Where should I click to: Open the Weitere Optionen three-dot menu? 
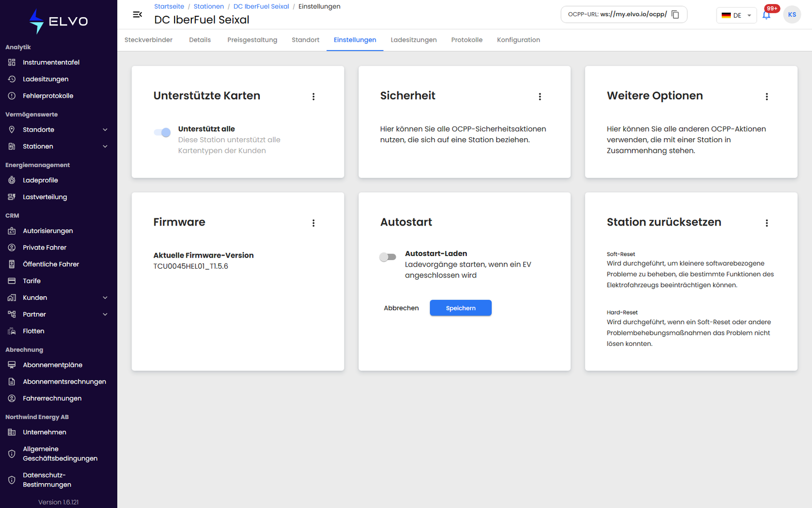[767, 97]
